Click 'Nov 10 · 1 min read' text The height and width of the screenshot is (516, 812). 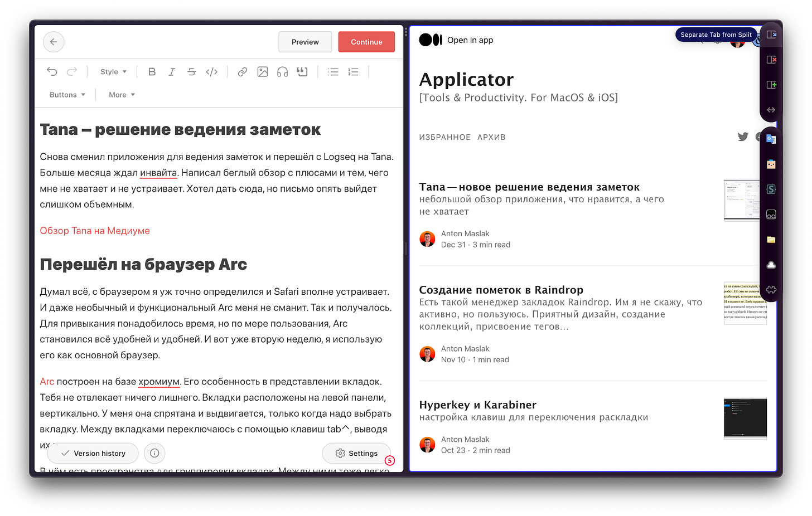[475, 360]
